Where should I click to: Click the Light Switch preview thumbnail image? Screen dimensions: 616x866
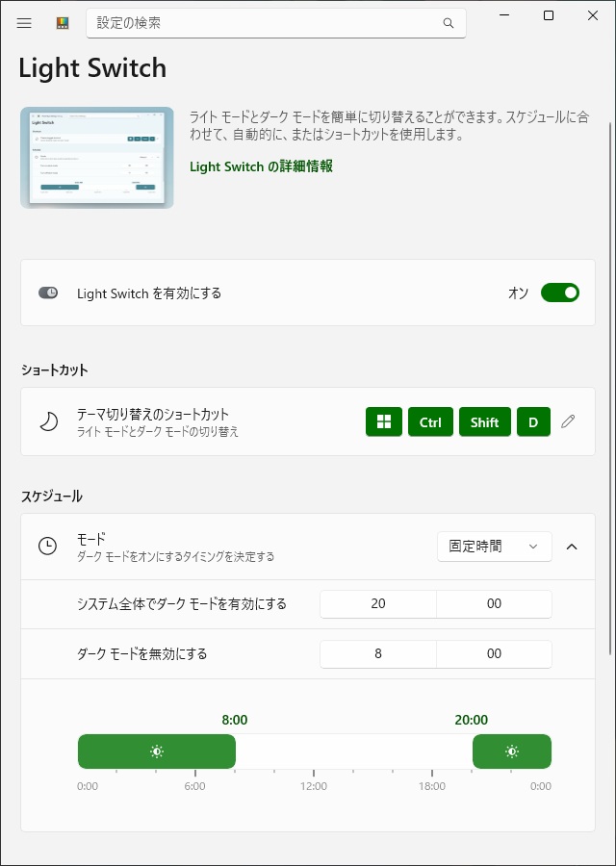coord(97,158)
